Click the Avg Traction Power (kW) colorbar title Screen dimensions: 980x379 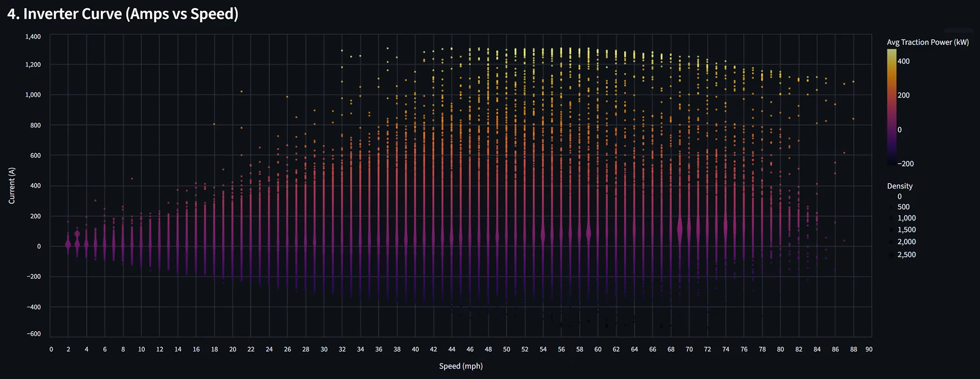click(x=927, y=42)
